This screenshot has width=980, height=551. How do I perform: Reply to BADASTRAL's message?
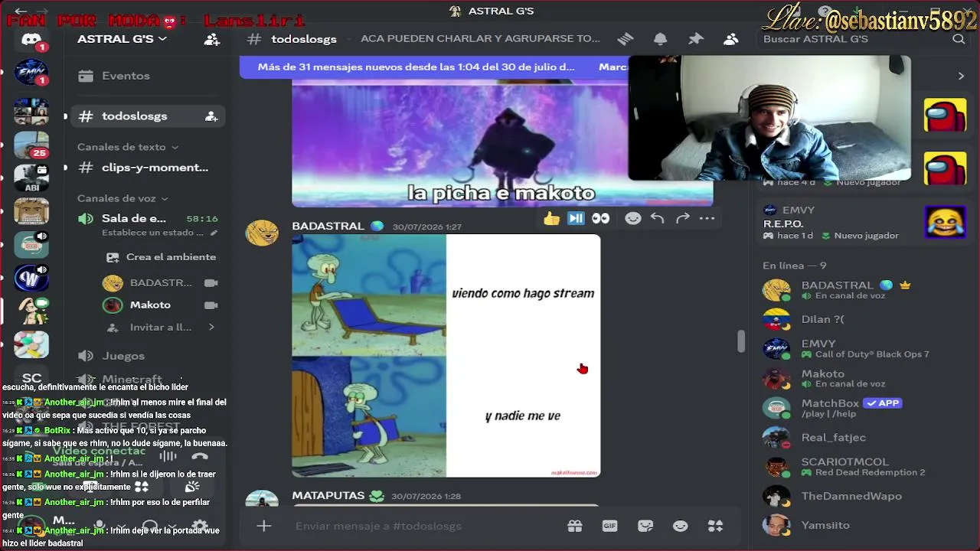pos(657,219)
